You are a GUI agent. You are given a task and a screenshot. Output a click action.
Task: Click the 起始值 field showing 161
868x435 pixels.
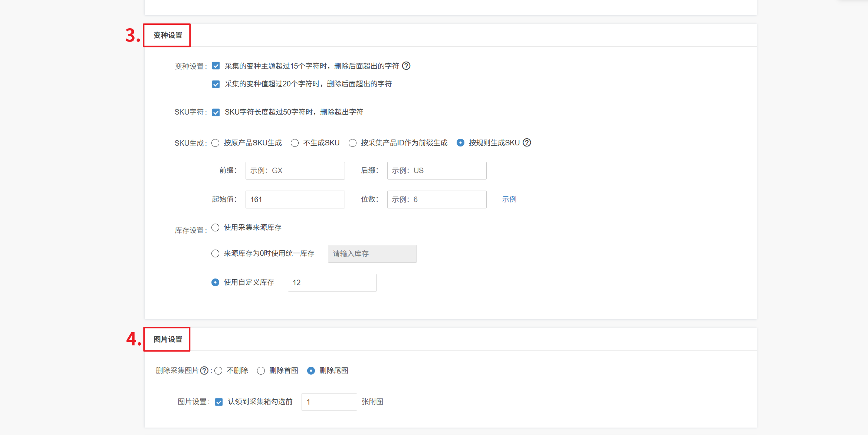[x=295, y=200]
